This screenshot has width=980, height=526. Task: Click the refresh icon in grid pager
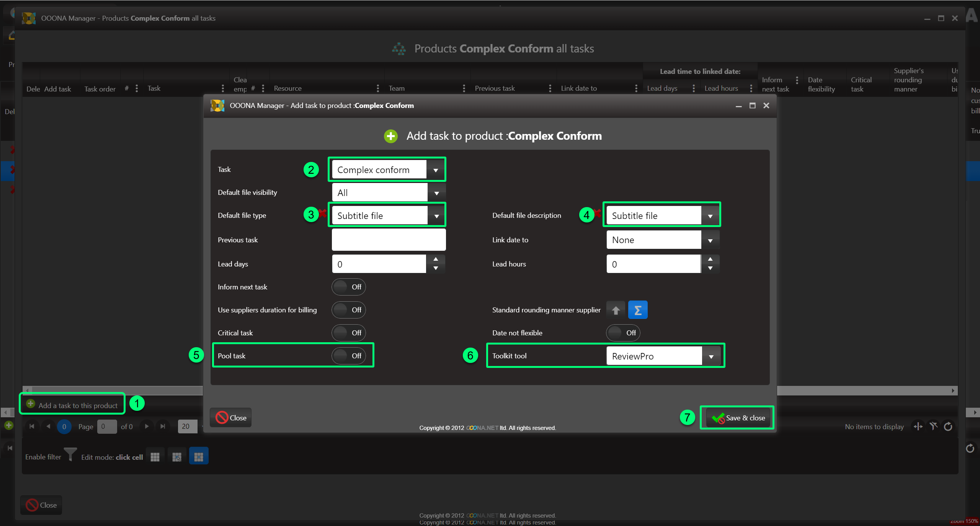[948, 426]
